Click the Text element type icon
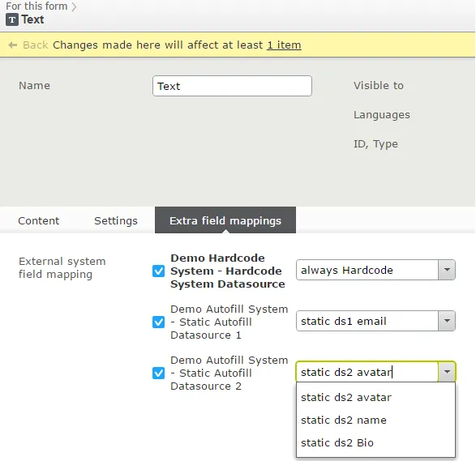 (x=12, y=19)
